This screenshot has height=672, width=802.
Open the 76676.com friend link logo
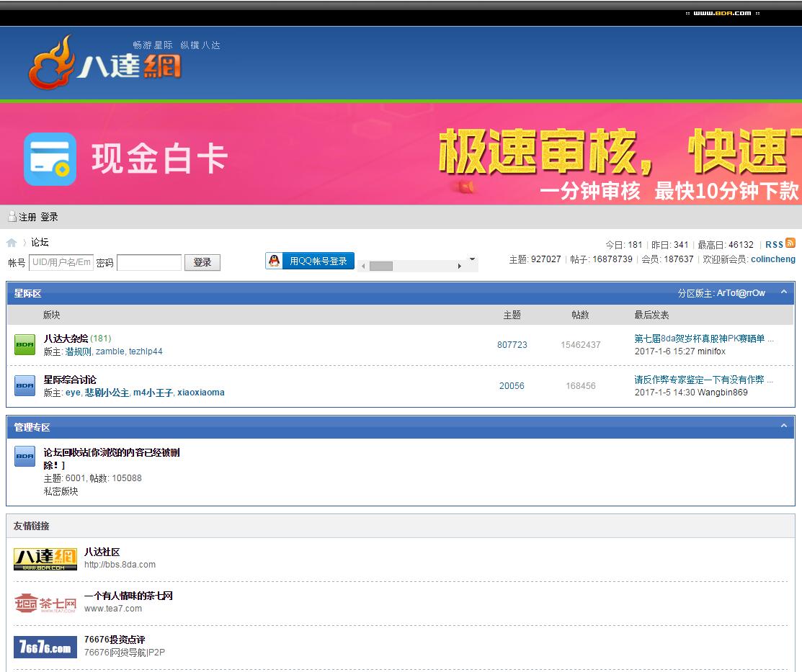click(x=45, y=647)
